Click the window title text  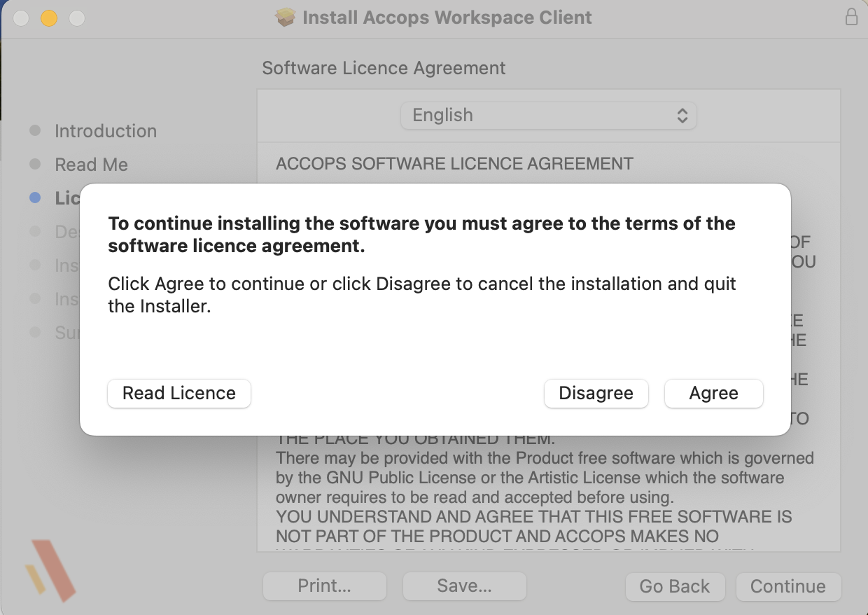(x=447, y=18)
